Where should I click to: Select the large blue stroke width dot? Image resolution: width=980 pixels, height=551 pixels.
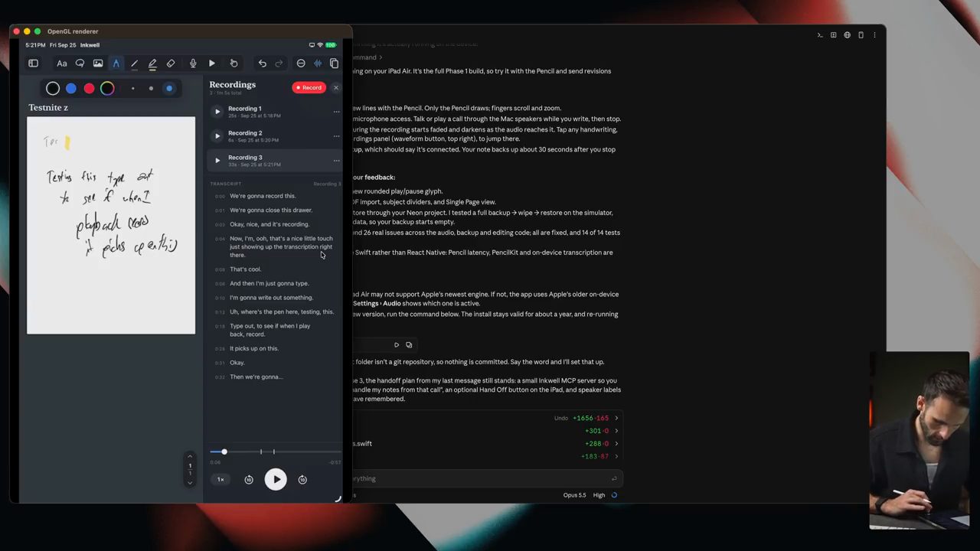click(169, 89)
